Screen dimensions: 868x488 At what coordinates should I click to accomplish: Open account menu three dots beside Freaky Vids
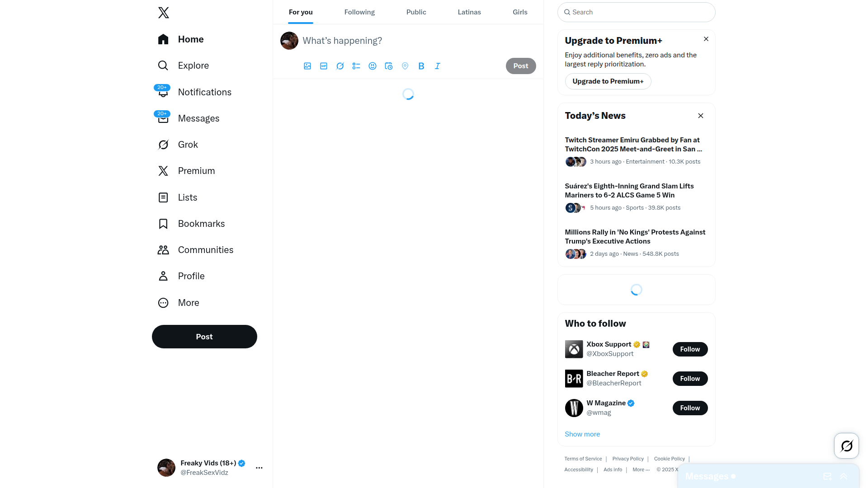pos(259,468)
